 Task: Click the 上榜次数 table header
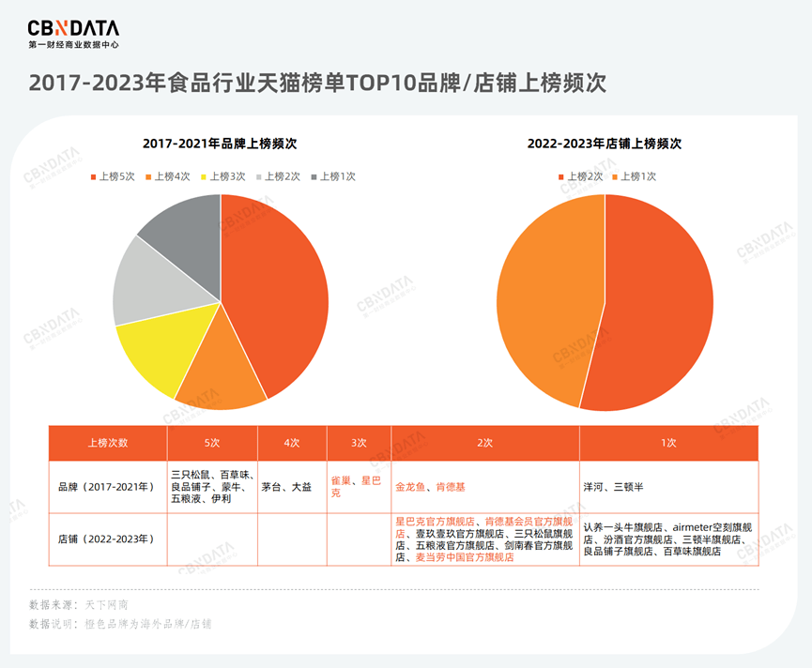[x=108, y=443]
